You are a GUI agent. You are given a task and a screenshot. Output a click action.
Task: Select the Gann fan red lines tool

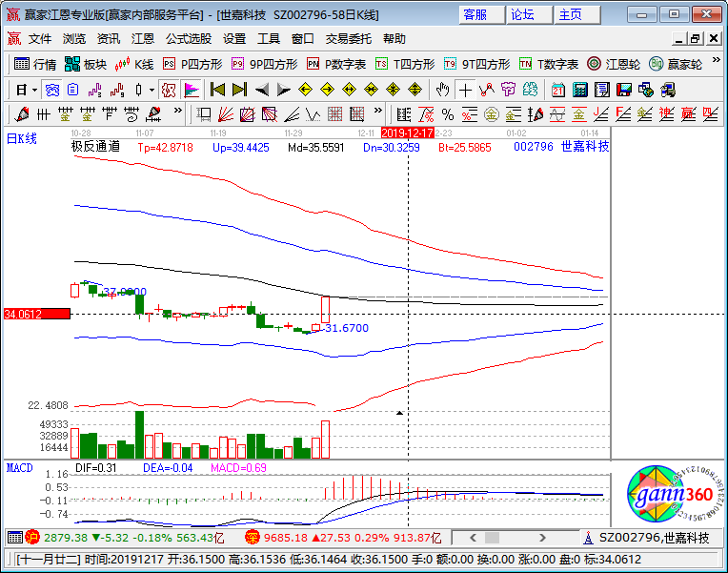(x=226, y=114)
